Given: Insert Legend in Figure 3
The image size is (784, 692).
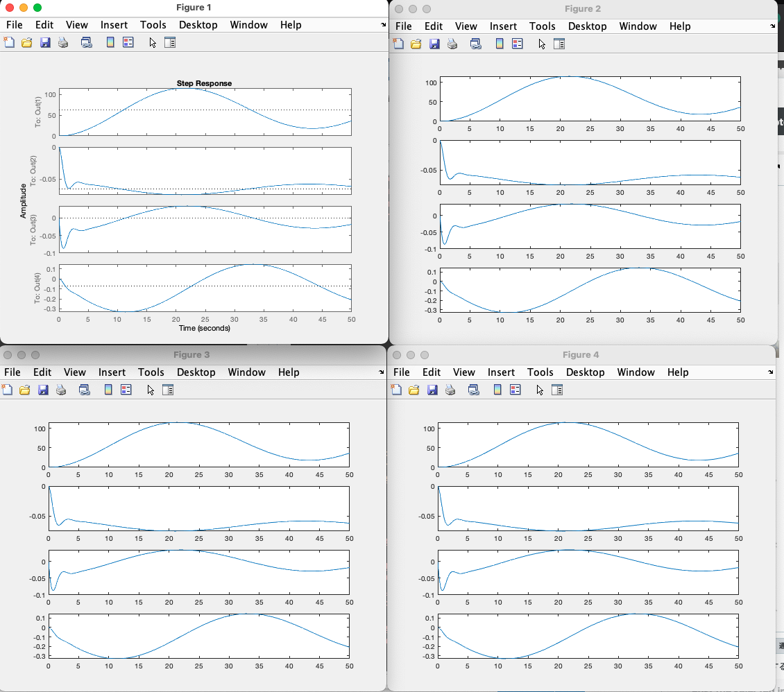Looking at the screenshot, I should (x=126, y=390).
